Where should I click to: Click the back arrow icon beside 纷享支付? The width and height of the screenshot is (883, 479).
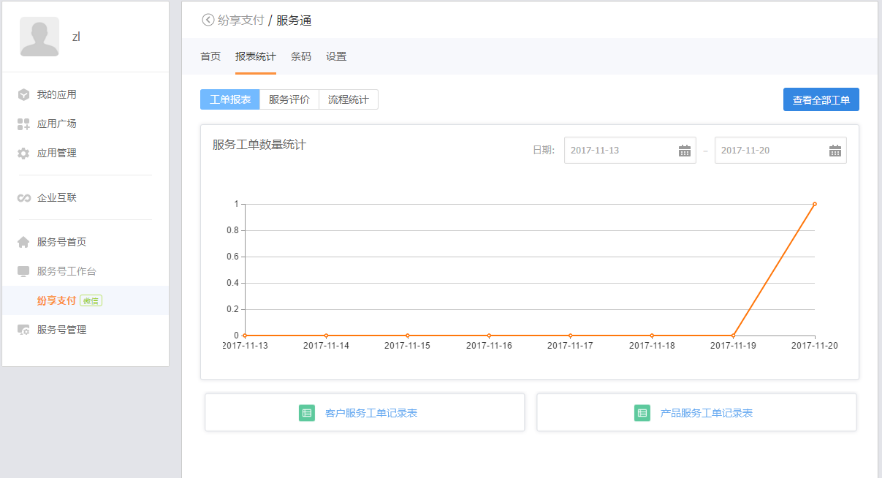[x=207, y=20]
